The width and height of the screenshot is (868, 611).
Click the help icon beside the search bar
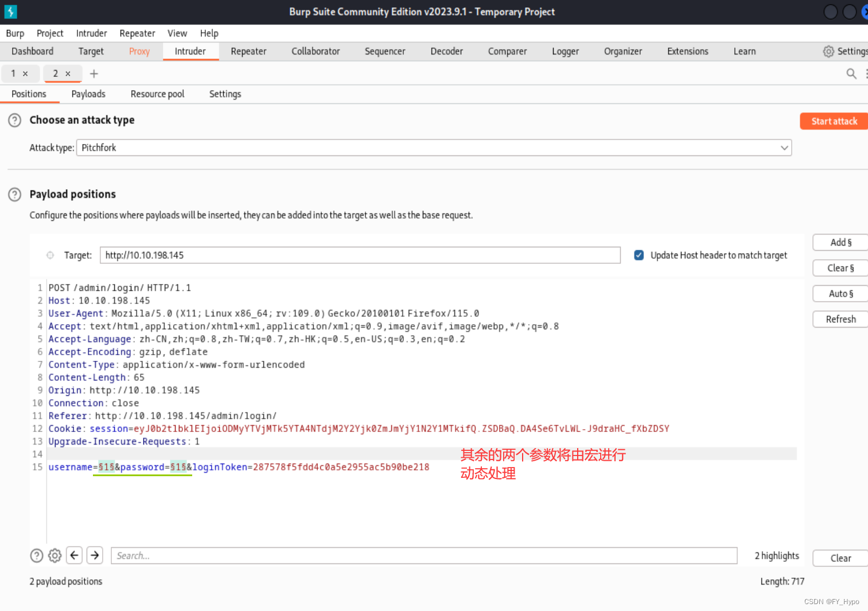(36, 555)
